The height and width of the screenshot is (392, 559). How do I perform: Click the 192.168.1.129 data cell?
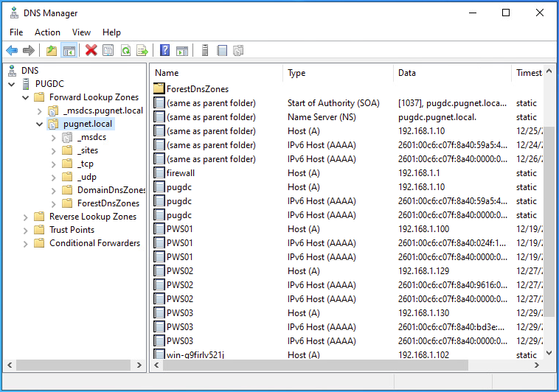point(423,271)
